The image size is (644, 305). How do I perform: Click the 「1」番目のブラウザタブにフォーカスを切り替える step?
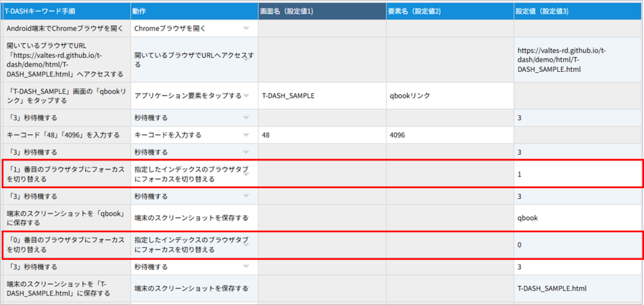(x=66, y=174)
